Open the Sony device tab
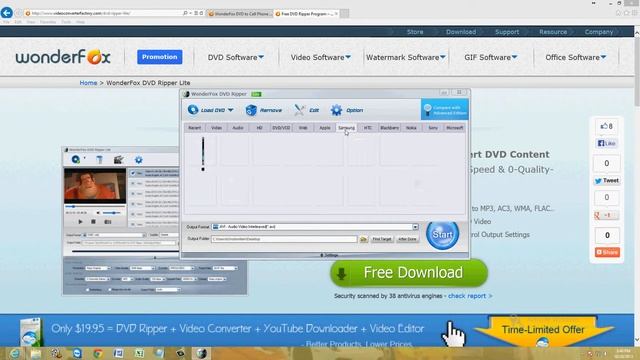The image size is (640, 360). tap(433, 128)
